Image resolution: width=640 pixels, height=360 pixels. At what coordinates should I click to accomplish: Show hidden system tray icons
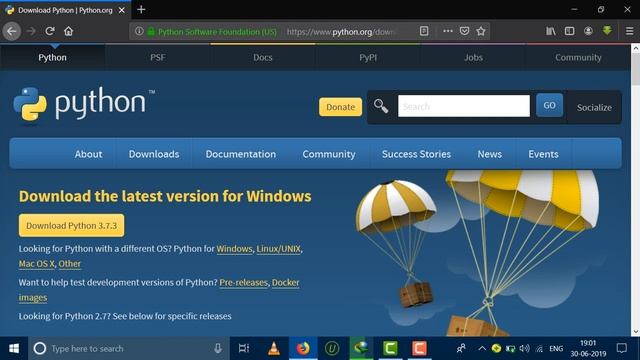(x=482, y=348)
